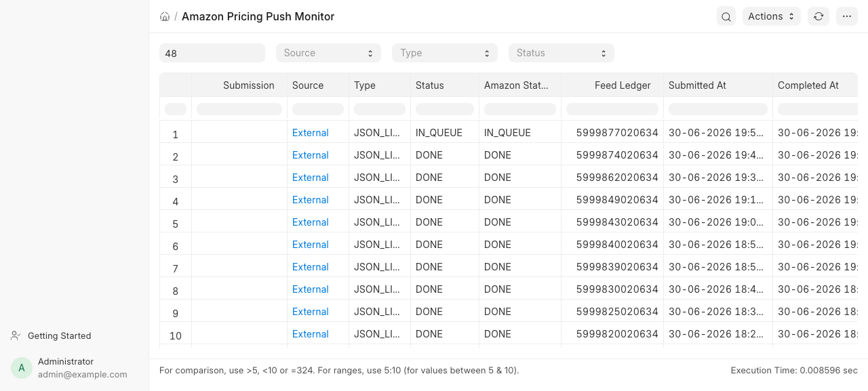Sort by the Source column header
The width and height of the screenshot is (868, 391).
coord(318,85)
